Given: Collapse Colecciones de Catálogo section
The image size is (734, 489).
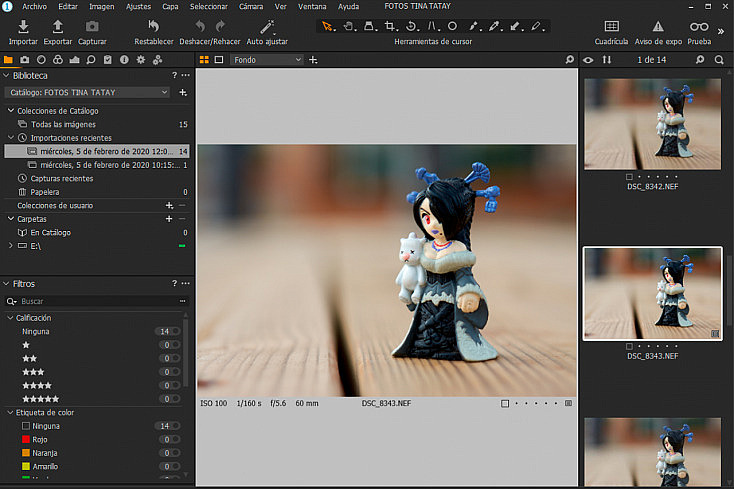Looking at the screenshot, I should [x=10, y=110].
